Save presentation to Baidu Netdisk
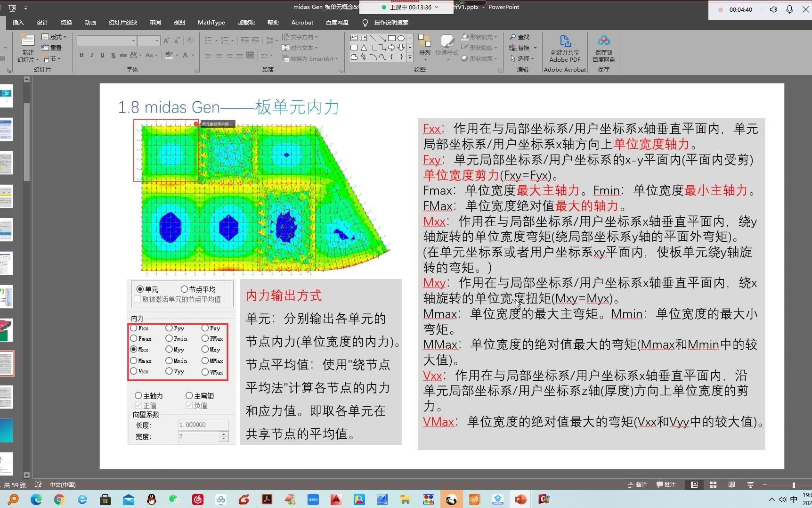Screen dimensions: 812x508 603,49
